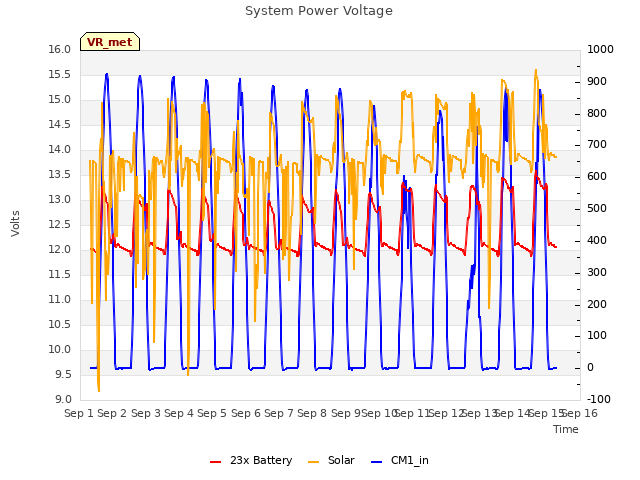Viewport: 640px width, 480px height.
Task: Click the 600 right axis value
Action: point(597,177)
